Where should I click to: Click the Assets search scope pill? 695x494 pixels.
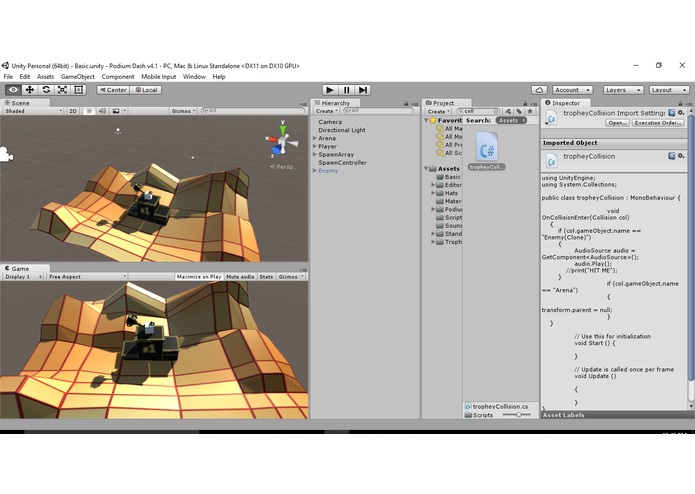[x=511, y=120]
